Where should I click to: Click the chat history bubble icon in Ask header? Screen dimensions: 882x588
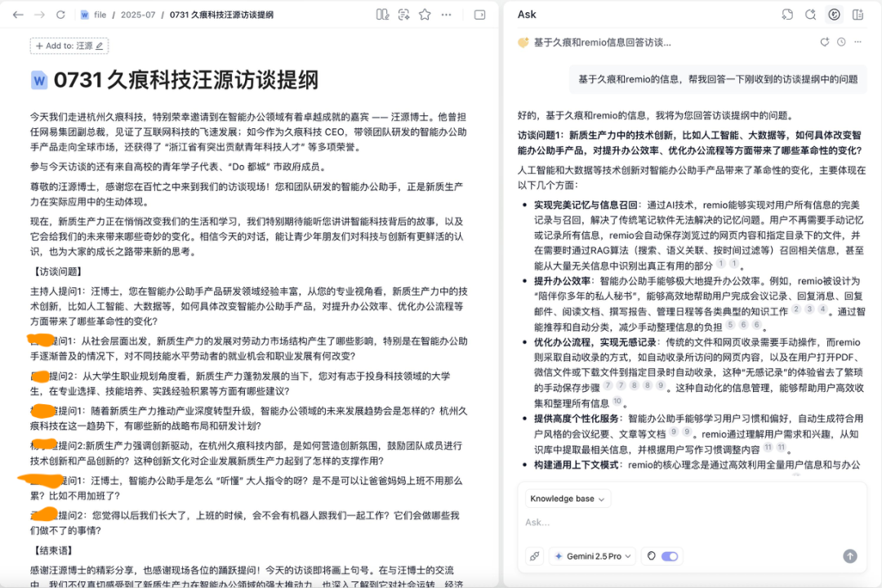tap(787, 15)
